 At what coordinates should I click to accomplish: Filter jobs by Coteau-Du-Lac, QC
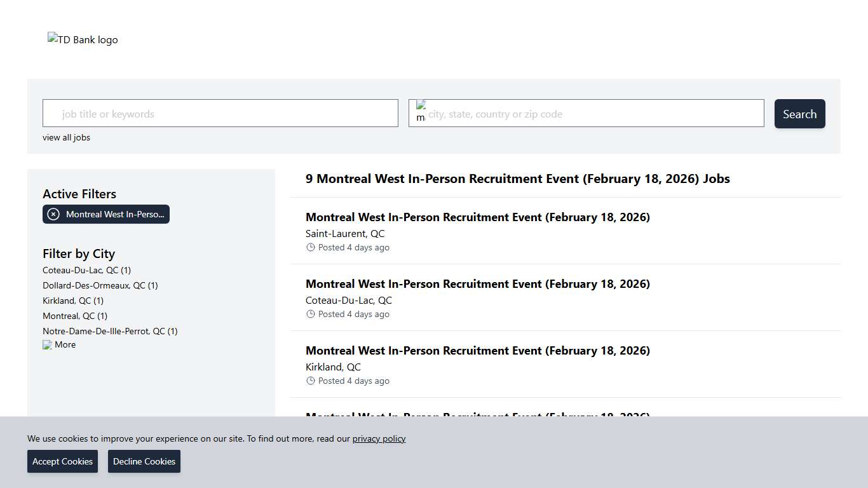[86, 270]
